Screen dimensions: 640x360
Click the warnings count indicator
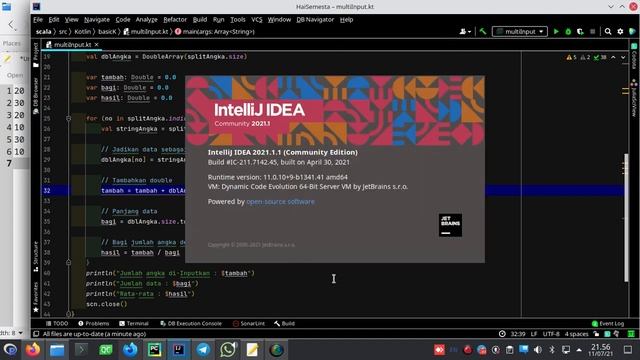[x=571, y=57]
